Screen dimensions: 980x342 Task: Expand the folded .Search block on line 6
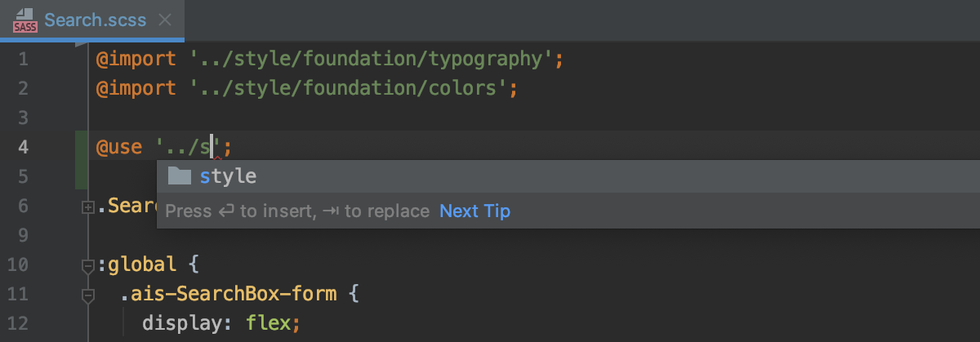(x=88, y=207)
